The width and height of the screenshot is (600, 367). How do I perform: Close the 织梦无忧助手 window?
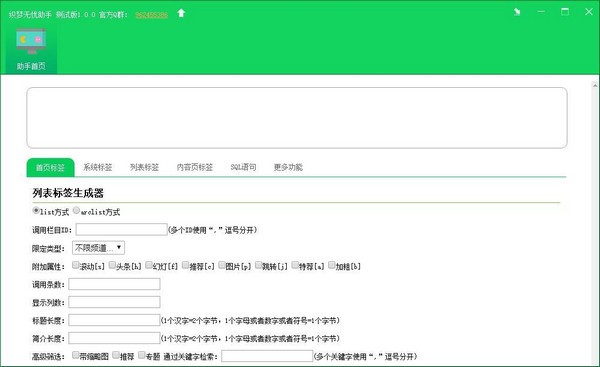[589, 12]
